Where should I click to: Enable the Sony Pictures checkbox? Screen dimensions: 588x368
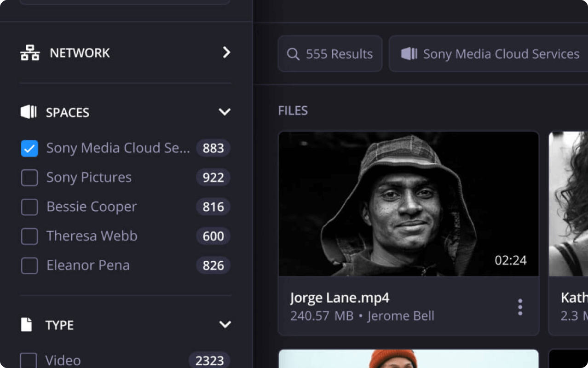[x=29, y=178]
